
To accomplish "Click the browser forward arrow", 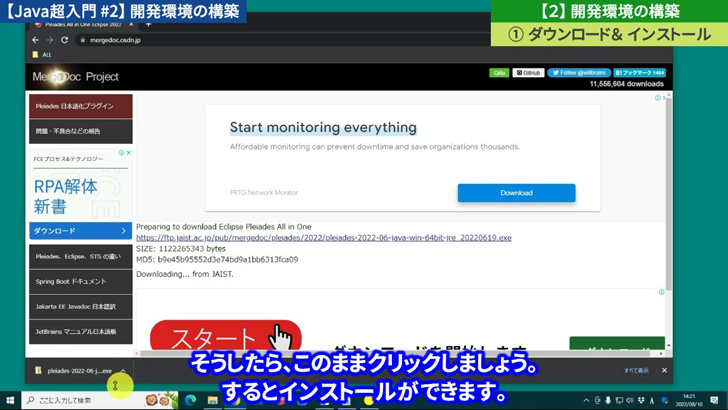I will coord(50,40).
